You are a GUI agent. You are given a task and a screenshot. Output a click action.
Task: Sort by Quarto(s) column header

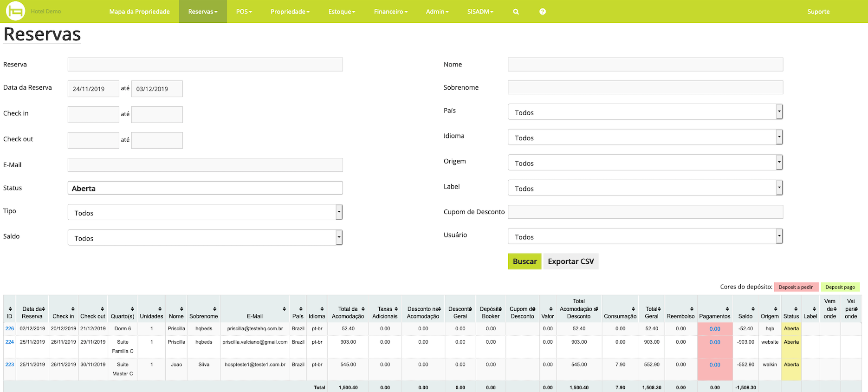(x=123, y=309)
